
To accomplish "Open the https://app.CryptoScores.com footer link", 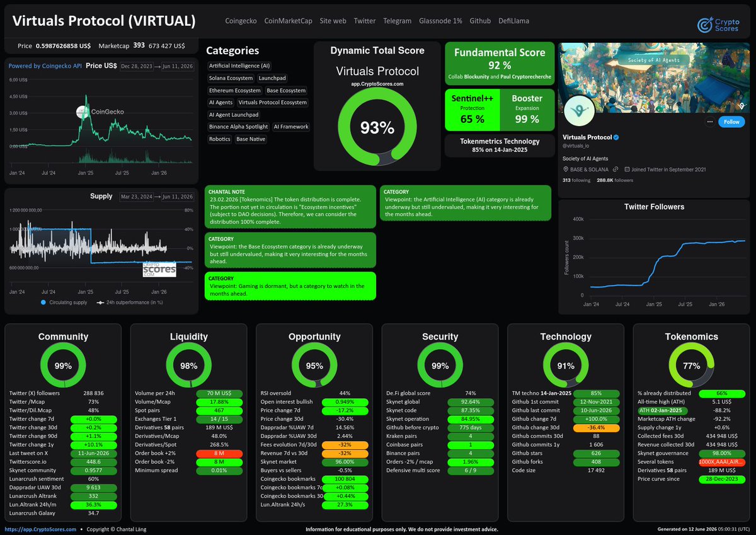I will coord(40,529).
